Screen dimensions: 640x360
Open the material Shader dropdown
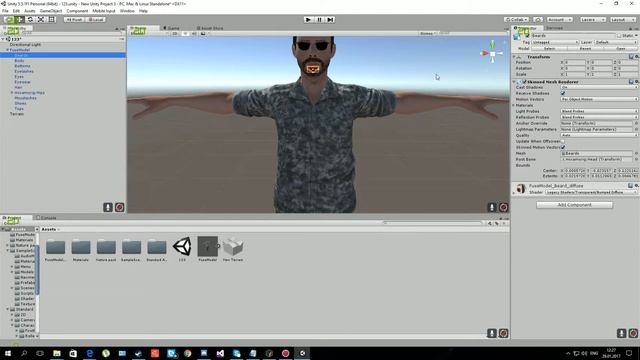(591, 192)
